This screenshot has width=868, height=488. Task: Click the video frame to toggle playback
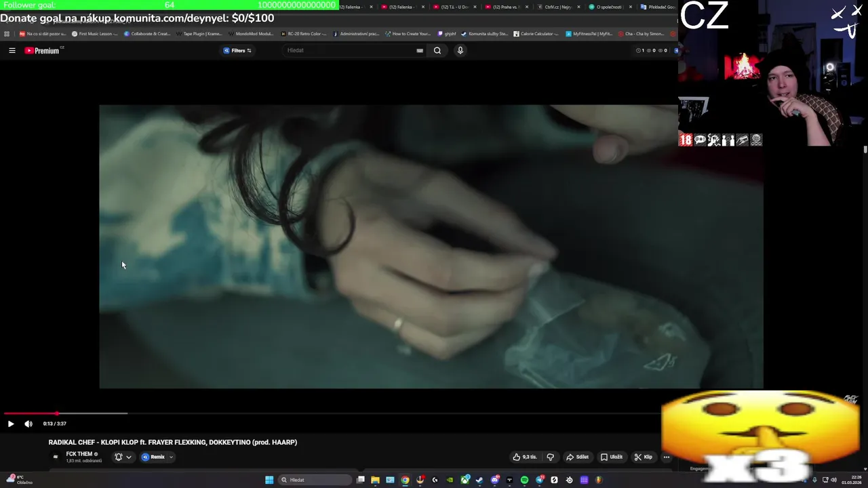coord(431,246)
